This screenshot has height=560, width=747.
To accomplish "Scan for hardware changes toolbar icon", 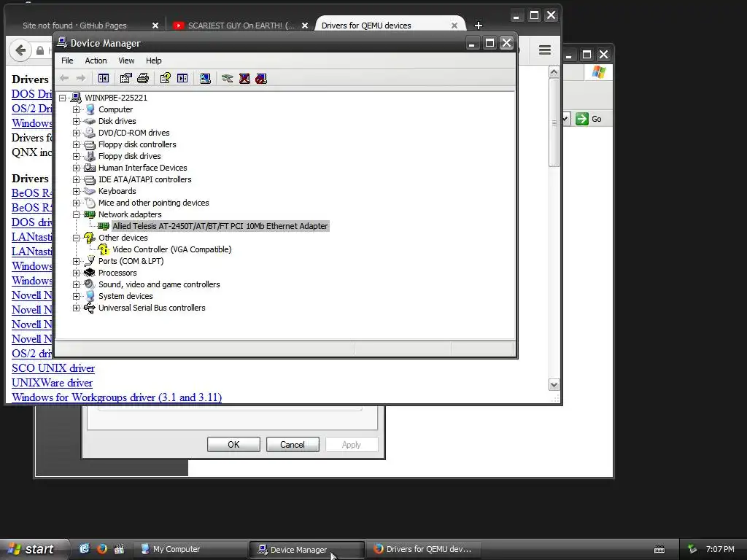I will pos(205,78).
